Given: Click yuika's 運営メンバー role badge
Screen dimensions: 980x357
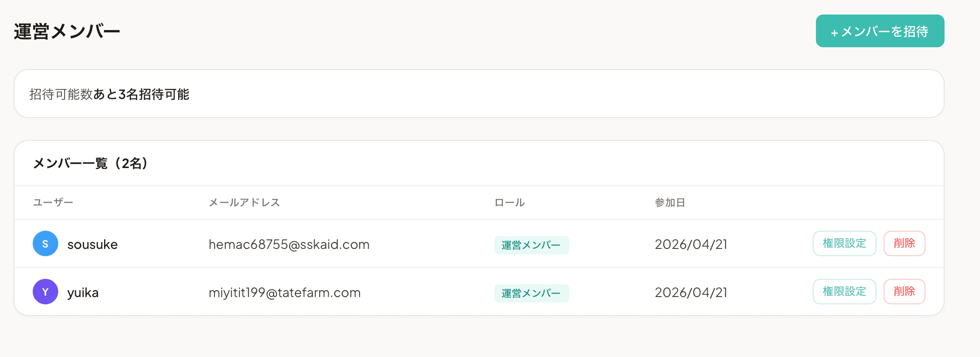Looking at the screenshot, I should click(531, 293).
